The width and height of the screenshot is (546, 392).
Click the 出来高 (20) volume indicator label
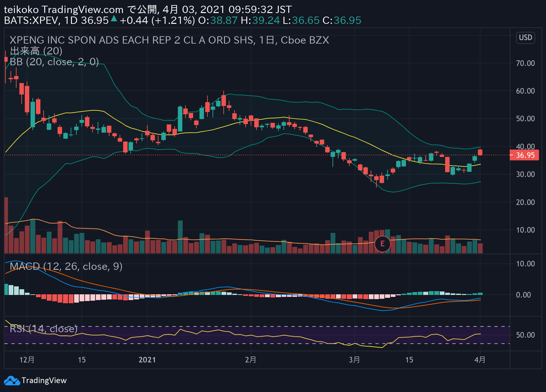[36, 51]
